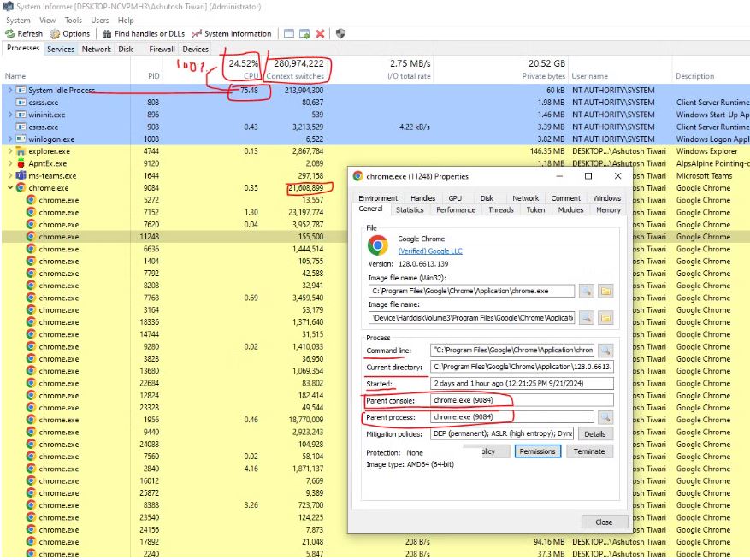Click the red X terminate toolbar icon
Viewport: 750px width, 560px height.
tap(320, 34)
